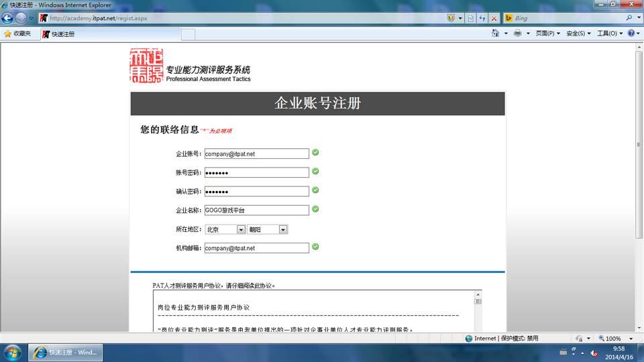The width and height of the screenshot is (644, 362).
Task: Click the Windows Start button
Action: tap(12, 353)
